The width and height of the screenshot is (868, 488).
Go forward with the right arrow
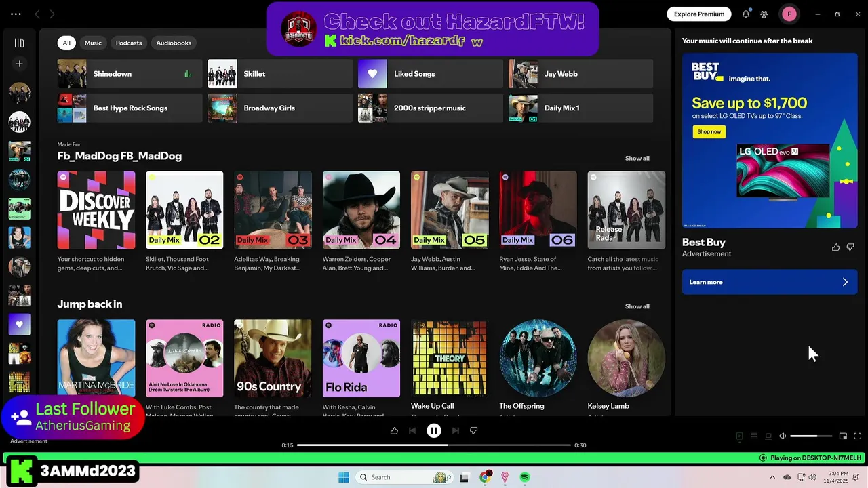[52, 14]
